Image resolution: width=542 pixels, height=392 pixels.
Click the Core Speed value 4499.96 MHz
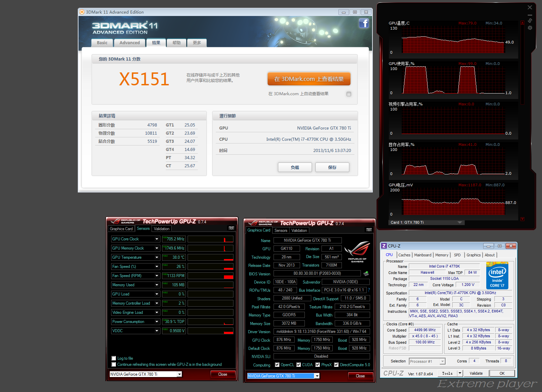point(425,330)
